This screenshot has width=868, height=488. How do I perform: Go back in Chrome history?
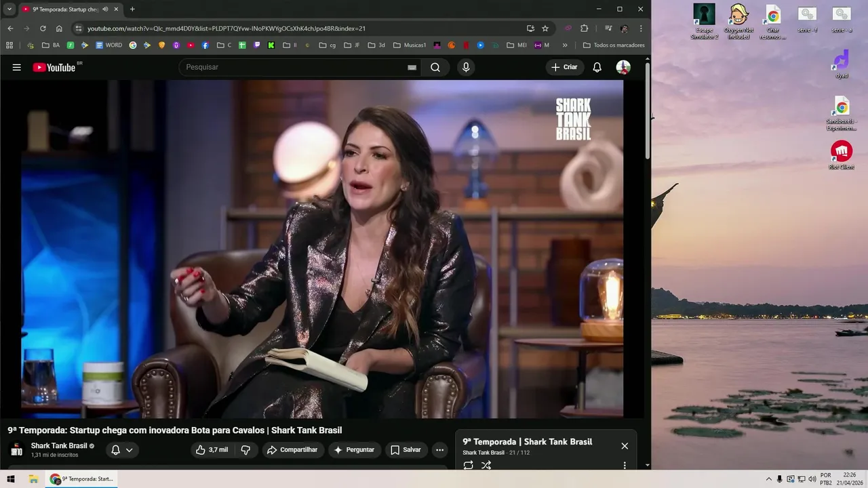[x=10, y=28]
